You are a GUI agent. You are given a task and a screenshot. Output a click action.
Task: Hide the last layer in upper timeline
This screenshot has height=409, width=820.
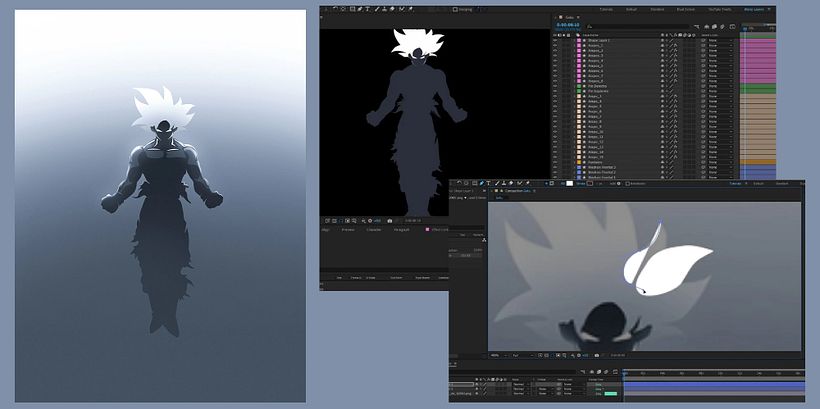click(x=555, y=177)
